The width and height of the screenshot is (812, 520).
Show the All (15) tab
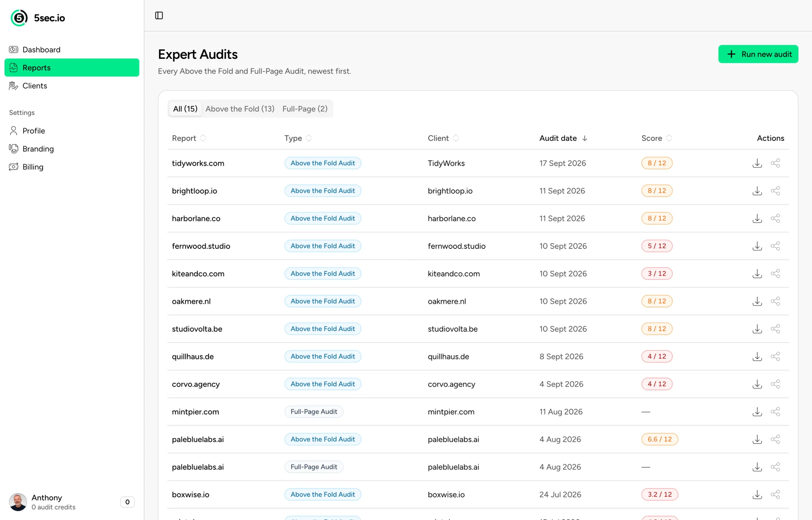[x=185, y=109]
